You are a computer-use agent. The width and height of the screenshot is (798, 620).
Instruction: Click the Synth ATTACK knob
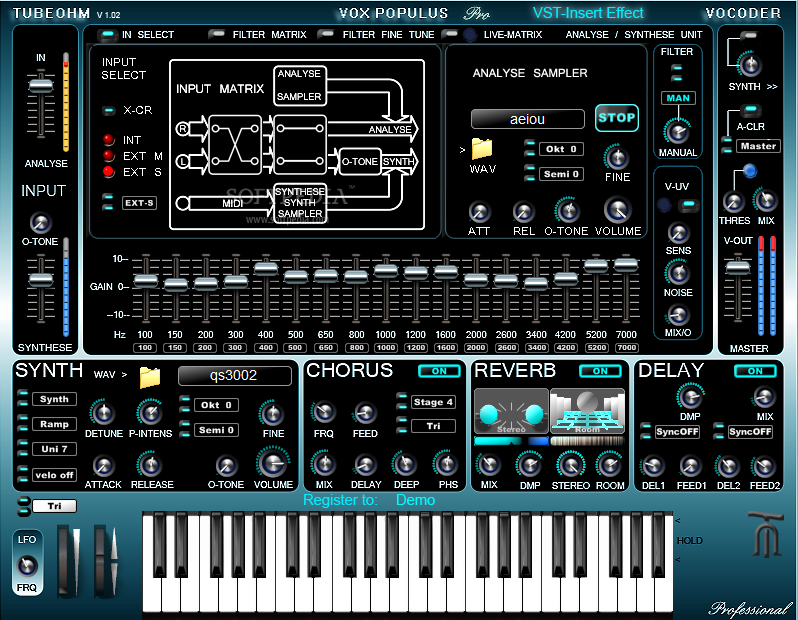pyautogui.click(x=103, y=465)
